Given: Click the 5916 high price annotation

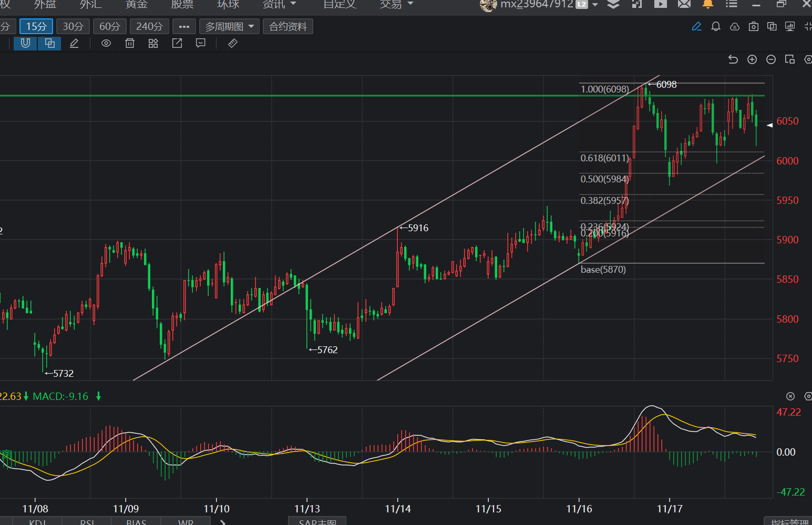Looking at the screenshot, I should pyautogui.click(x=414, y=228).
